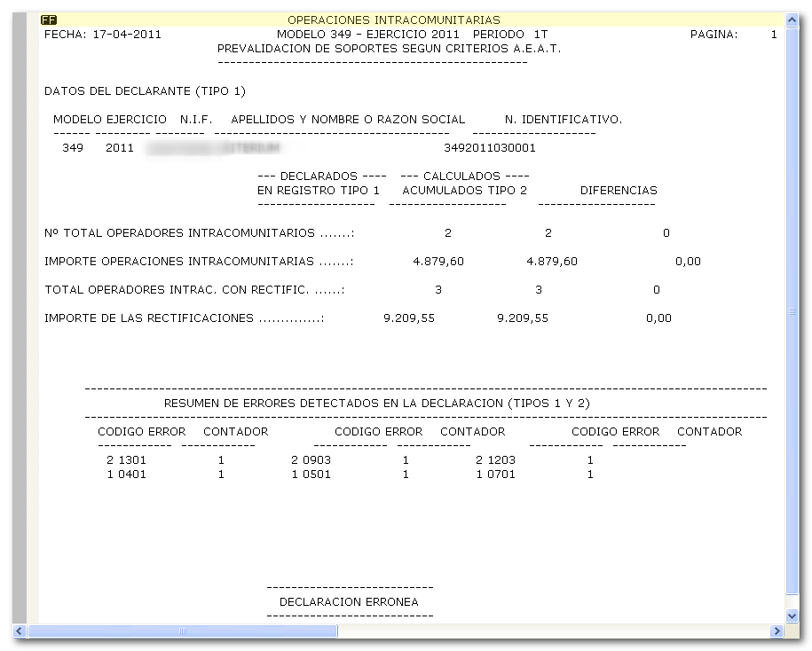
Task: Click the DIFERENCIAS column heading
Action: click(619, 191)
